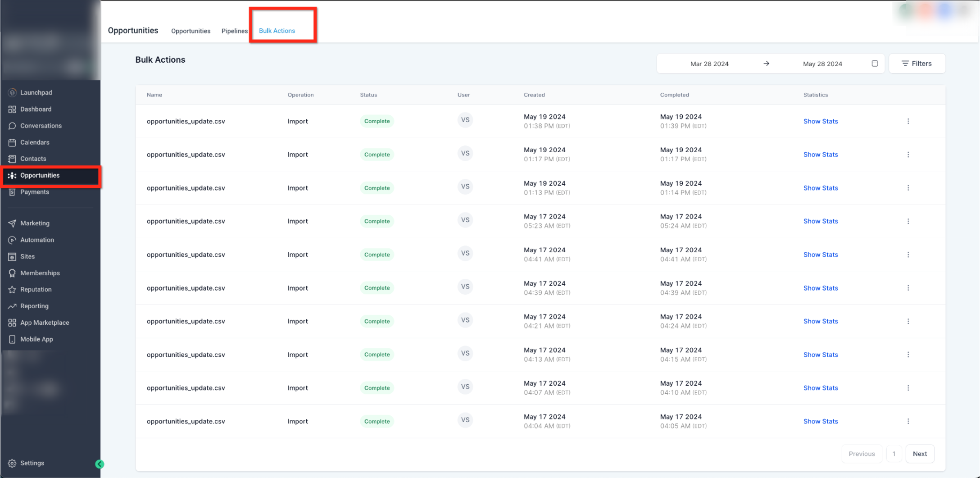Show Stats for May 17 04:04 AM import
980x478 pixels.
tap(821, 421)
